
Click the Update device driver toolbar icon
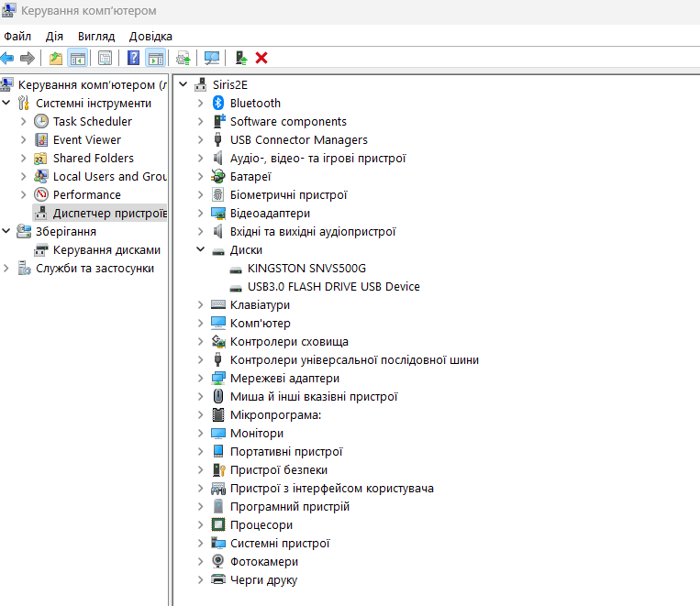click(183, 58)
